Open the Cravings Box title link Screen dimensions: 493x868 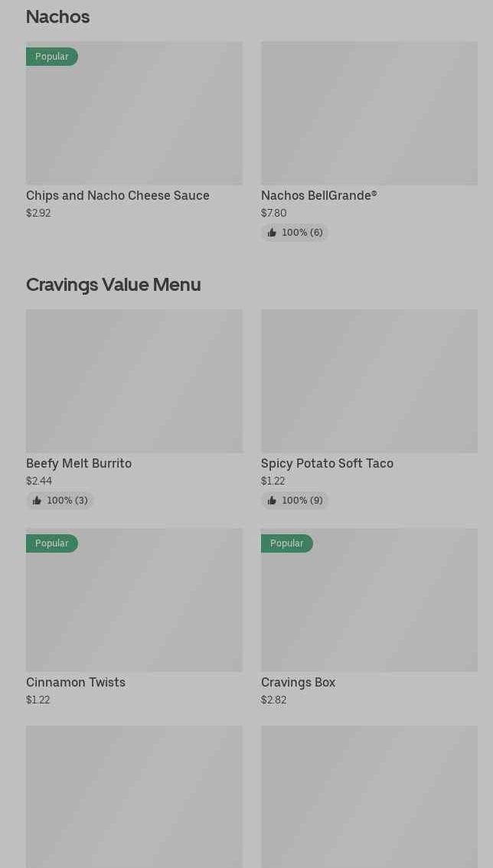pyautogui.click(x=299, y=683)
